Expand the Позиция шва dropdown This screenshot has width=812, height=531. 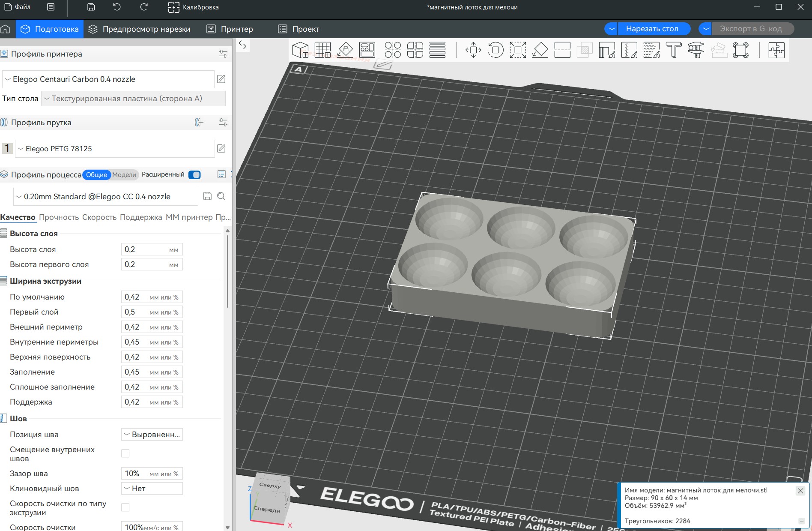[x=152, y=435]
